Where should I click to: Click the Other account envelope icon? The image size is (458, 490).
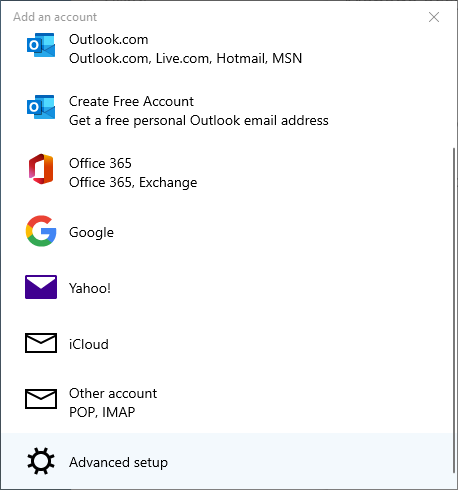[41, 399]
